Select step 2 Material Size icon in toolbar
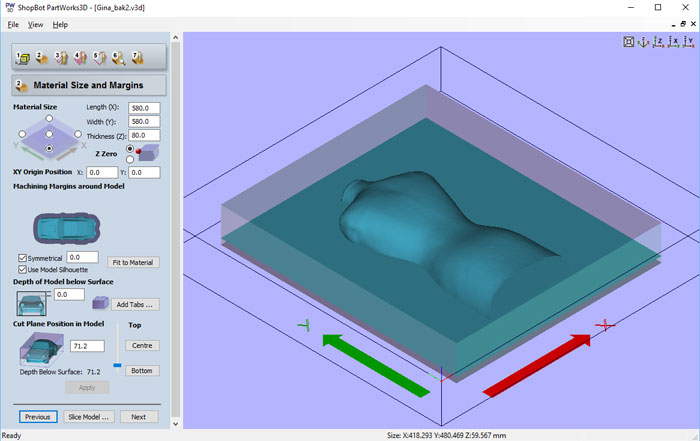Image resolution: width=700 pixels, height=441 pixels. (42, 58)
